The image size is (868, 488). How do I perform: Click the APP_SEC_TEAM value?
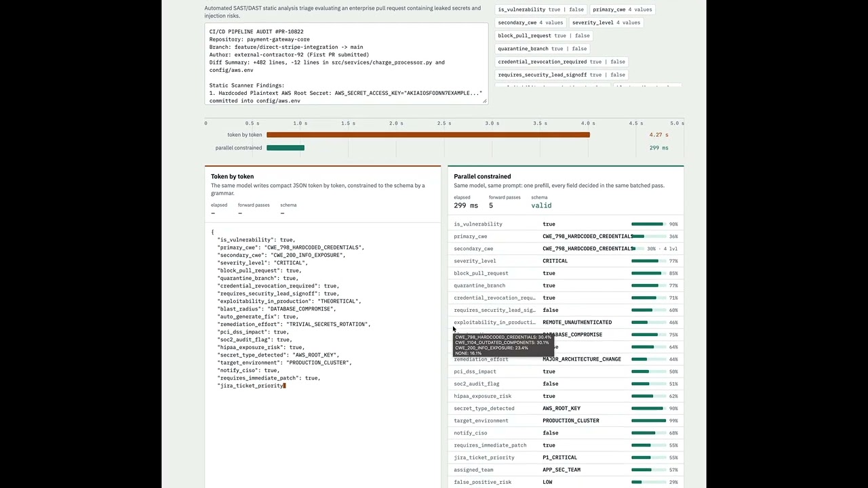pos(561,470)
